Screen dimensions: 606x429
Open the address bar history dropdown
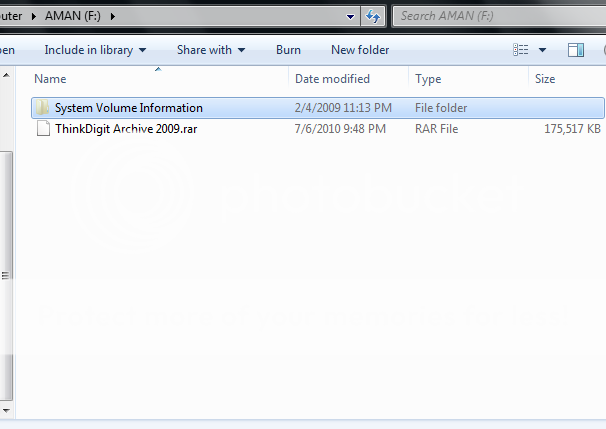[350, 17]
